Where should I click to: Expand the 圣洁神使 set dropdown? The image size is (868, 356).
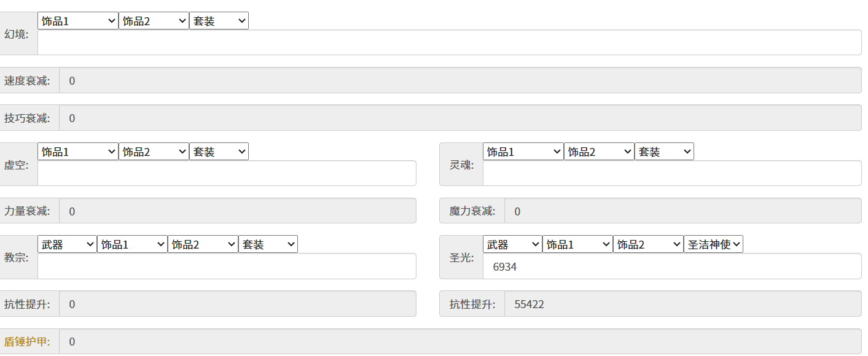coord(713,244)
